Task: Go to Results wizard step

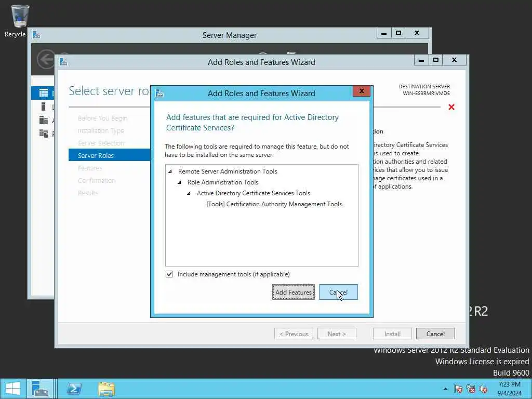Action: [x=87, y=193]
